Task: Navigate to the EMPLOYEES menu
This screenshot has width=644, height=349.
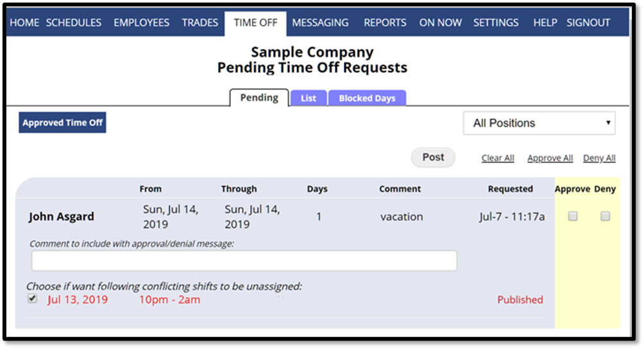Action: (141, 22)
